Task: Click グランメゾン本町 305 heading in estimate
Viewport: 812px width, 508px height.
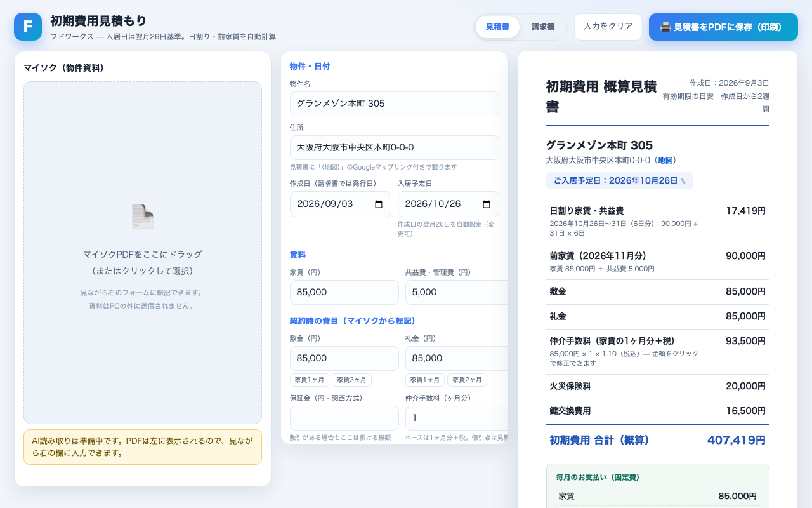Action: pos(599,145)
